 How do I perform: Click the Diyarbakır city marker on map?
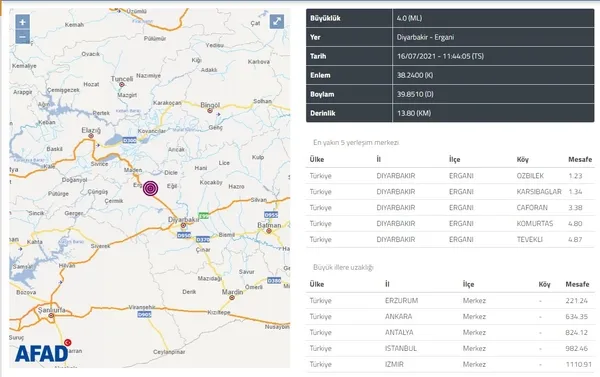183,225
